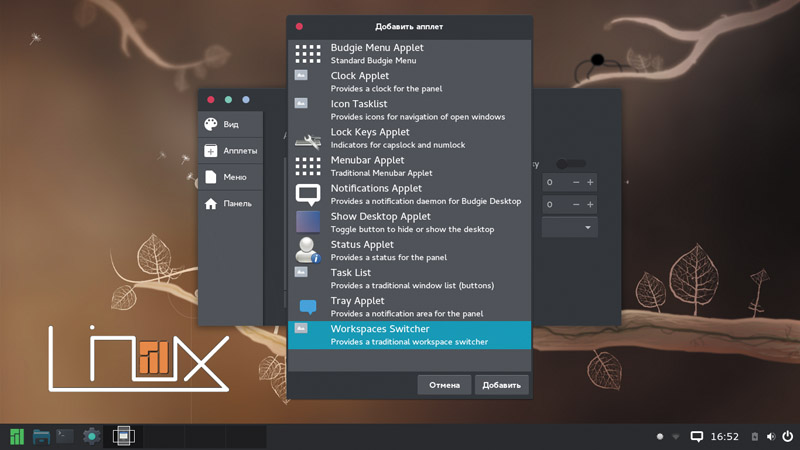This screenshot has width=800, height=450.
Task: Click the network indicator in the tray
Action: pos(676,437)
